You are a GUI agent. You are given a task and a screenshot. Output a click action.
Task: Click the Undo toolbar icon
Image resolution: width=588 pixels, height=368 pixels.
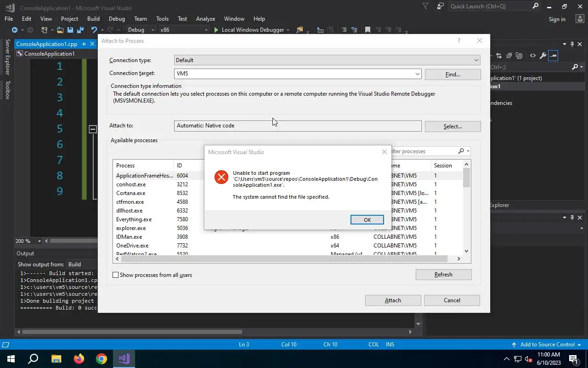click(94, 30)
